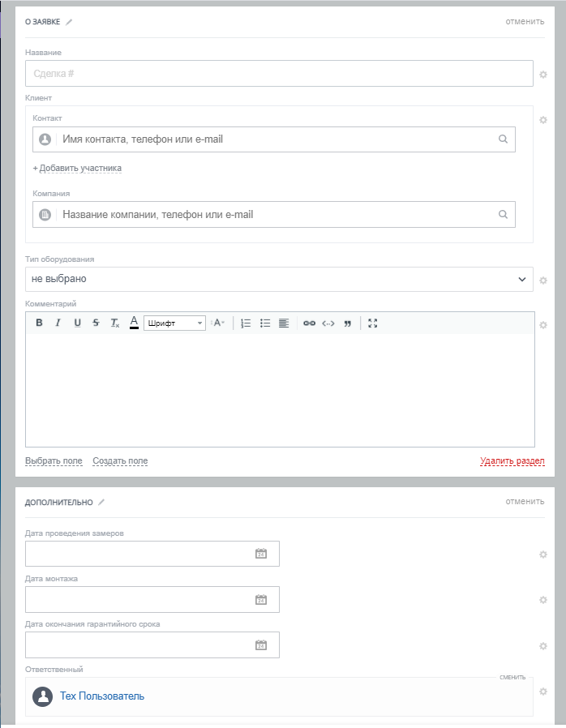
Task: Insert a numbered list
Action: pyautogui.click(x=246, y=323)
